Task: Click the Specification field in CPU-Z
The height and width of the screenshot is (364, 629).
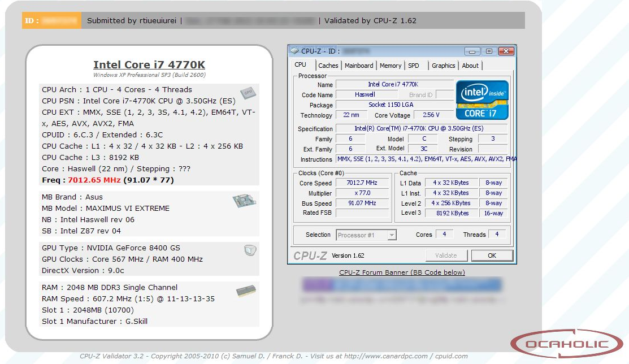Action: pyautogui.click(x=422, y=128)
